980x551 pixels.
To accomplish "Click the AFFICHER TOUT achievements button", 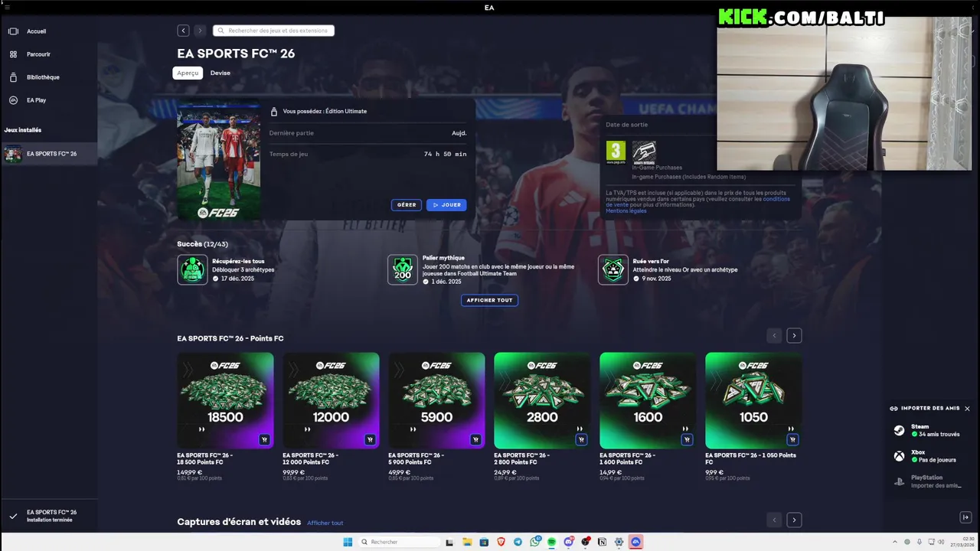I will coord(489,300).
